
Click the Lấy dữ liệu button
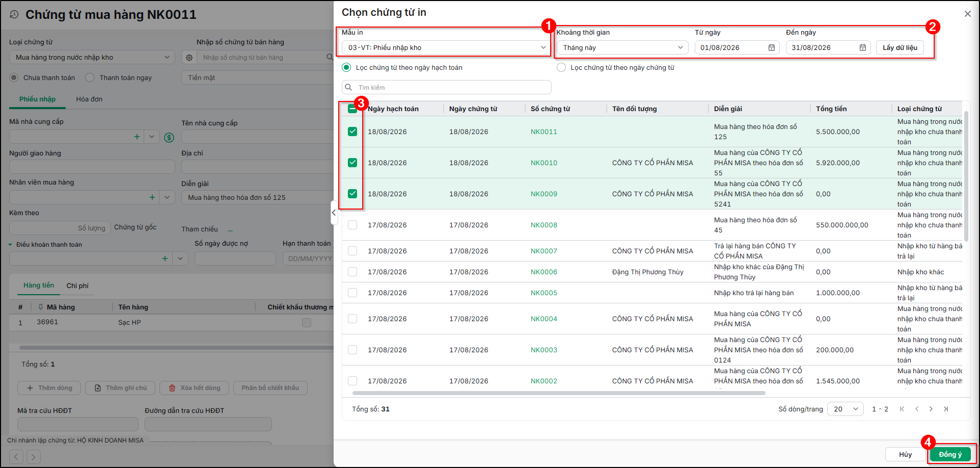[900, 47]
